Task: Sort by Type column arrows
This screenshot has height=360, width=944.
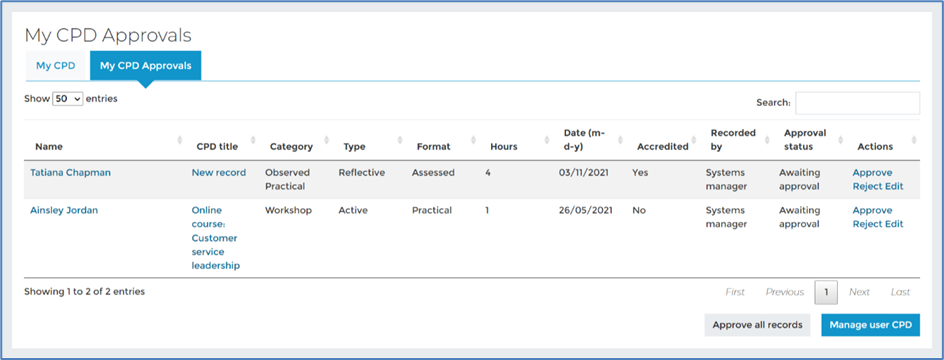Action: point(400,140)
